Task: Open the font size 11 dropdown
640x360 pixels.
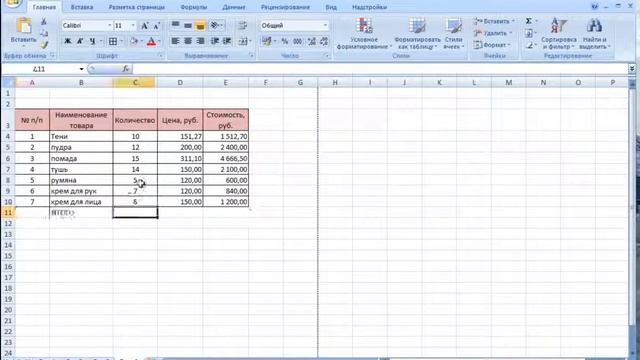Action: 133,26
